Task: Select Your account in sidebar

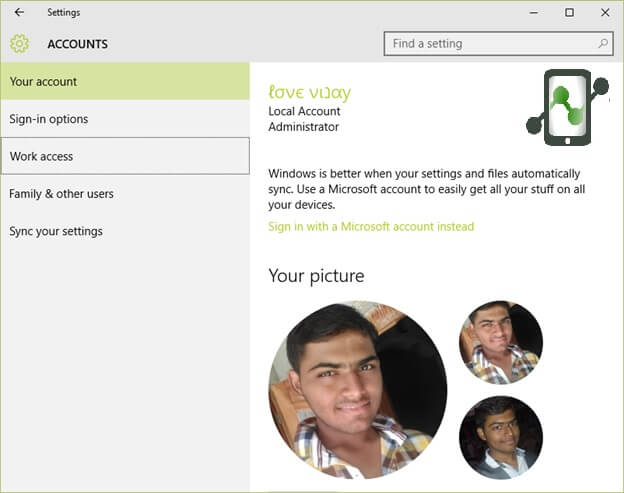Action: 125,81
